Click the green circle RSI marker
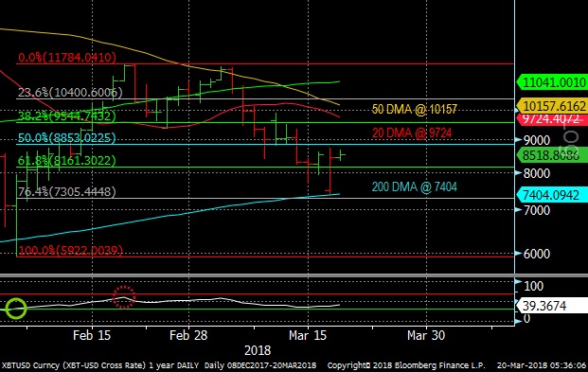Image resolution: width=588 pixels, height=372 pixels. pyautogui.click(x=16, y=309)
